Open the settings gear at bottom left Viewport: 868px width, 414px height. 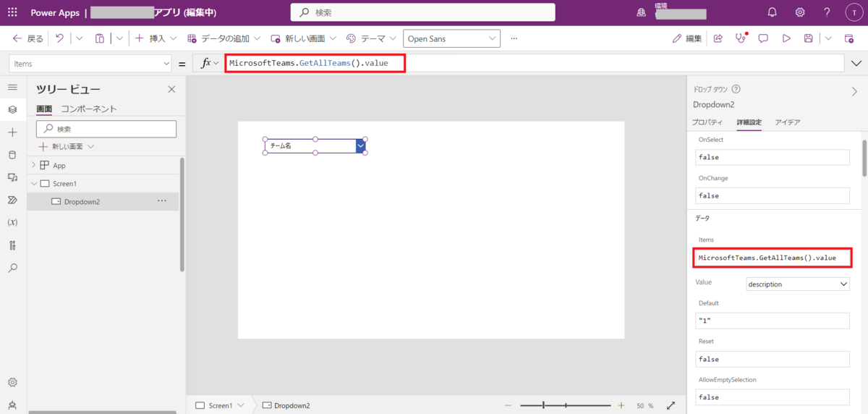12,382
